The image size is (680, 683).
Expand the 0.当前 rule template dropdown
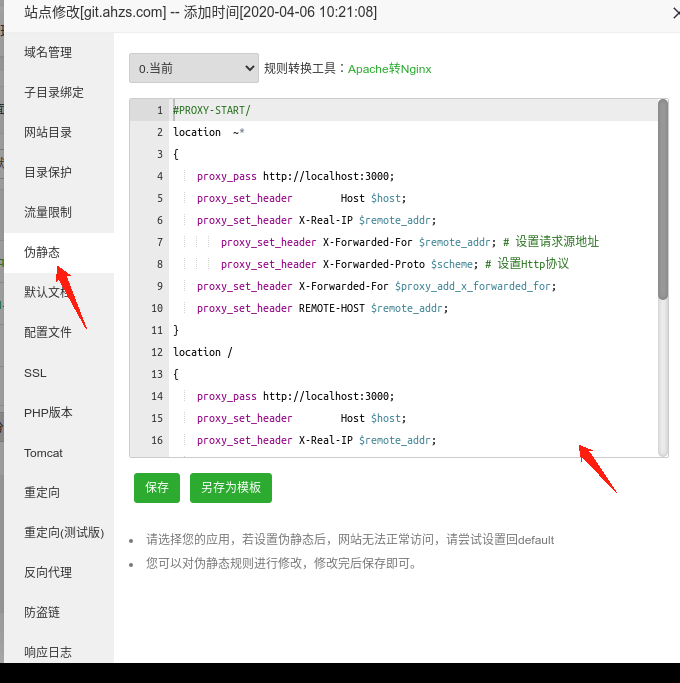pos(194,68)
